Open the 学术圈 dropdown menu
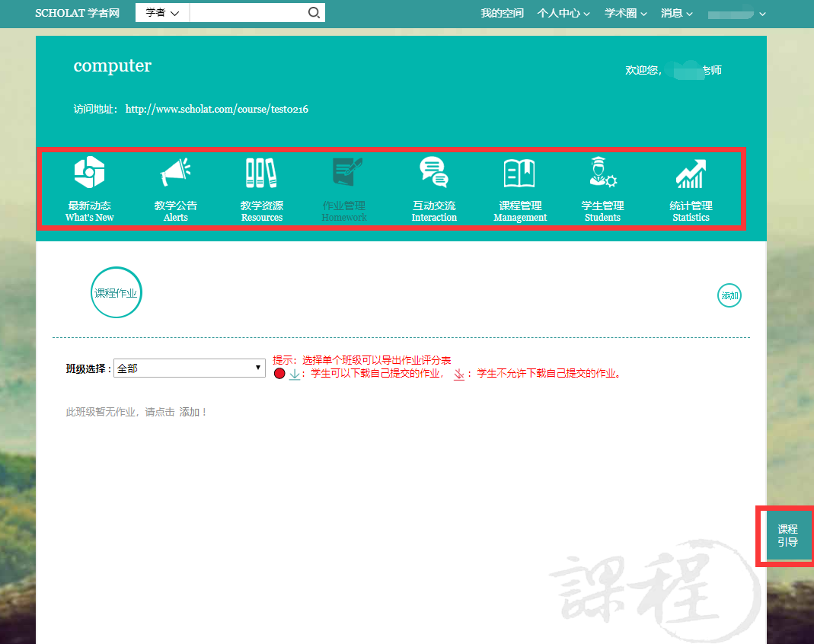 tap(626, 13)
